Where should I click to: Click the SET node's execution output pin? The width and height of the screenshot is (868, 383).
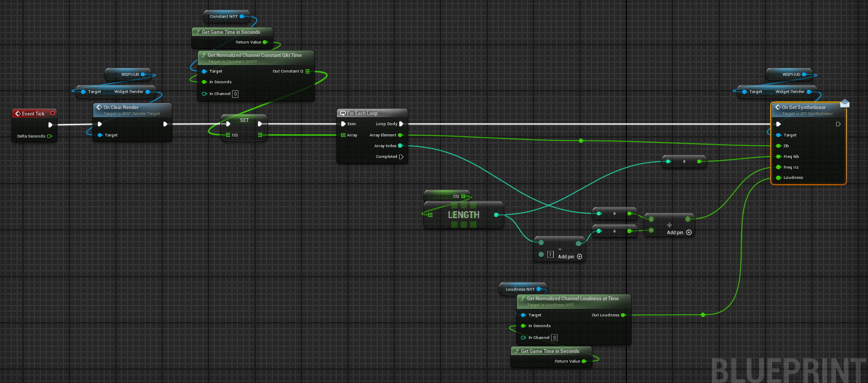click(x=260, y=124)
